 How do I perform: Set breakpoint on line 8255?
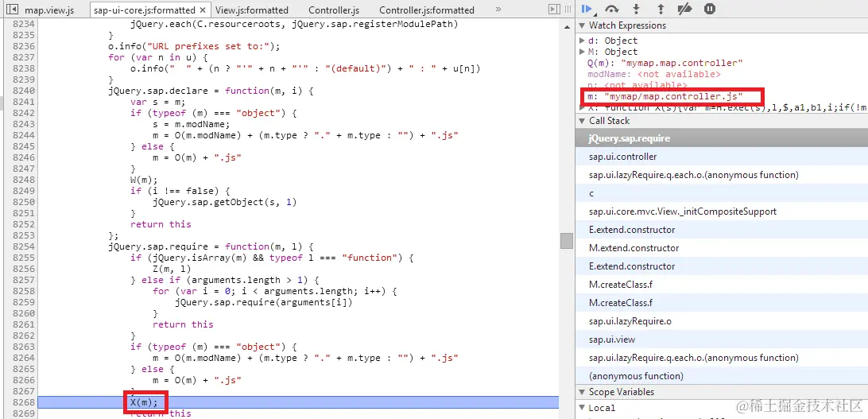click(x=23, y=258)
